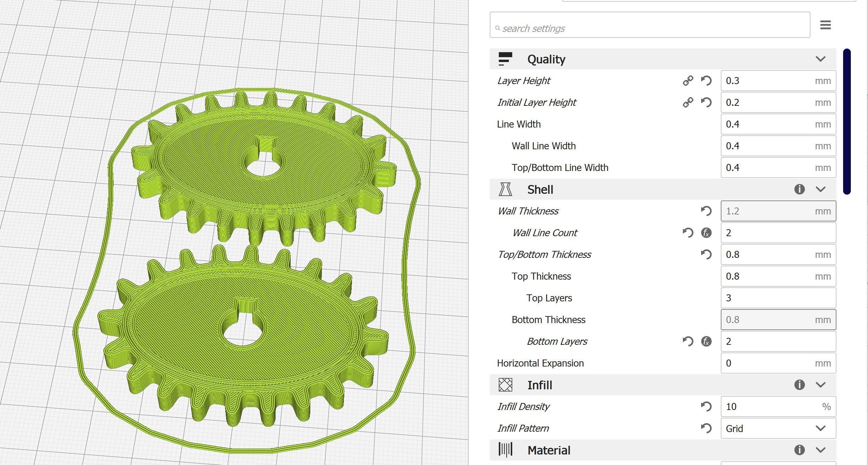The width and height of the screenshot is (868, 465).
Task: Click the link icon beside Initial Layer Height
Action: [x=688, y=102]
